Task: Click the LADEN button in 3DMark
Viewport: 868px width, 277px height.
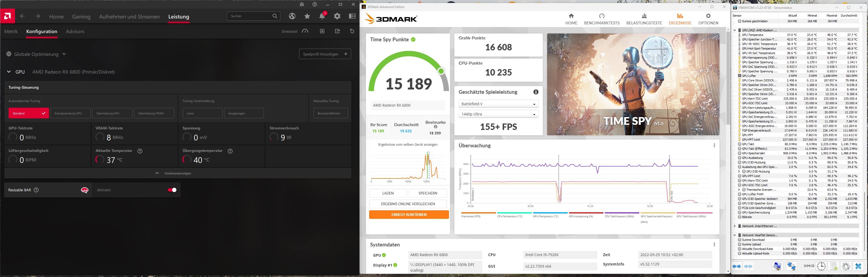Action: point(388,193)
